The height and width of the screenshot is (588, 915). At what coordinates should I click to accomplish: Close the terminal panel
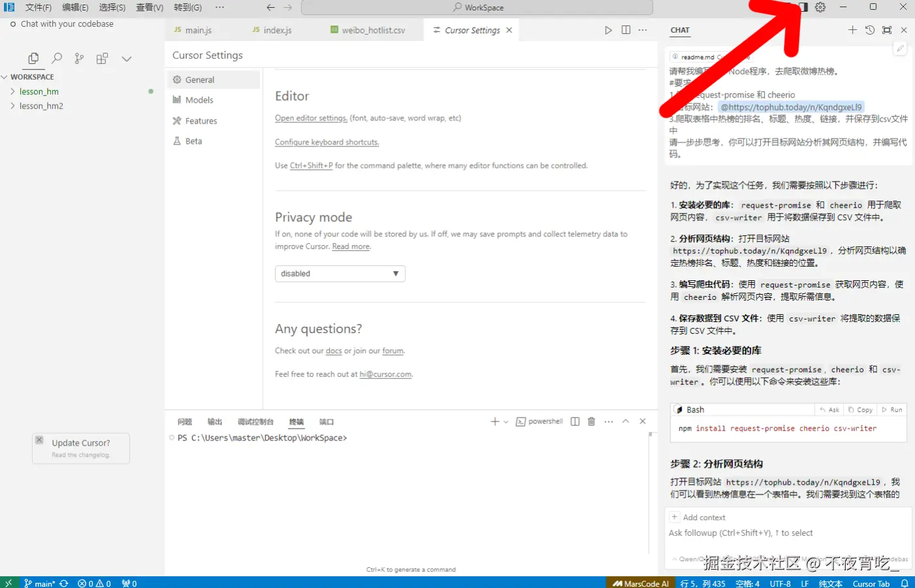pyautogui.click(x=642, y=421)
